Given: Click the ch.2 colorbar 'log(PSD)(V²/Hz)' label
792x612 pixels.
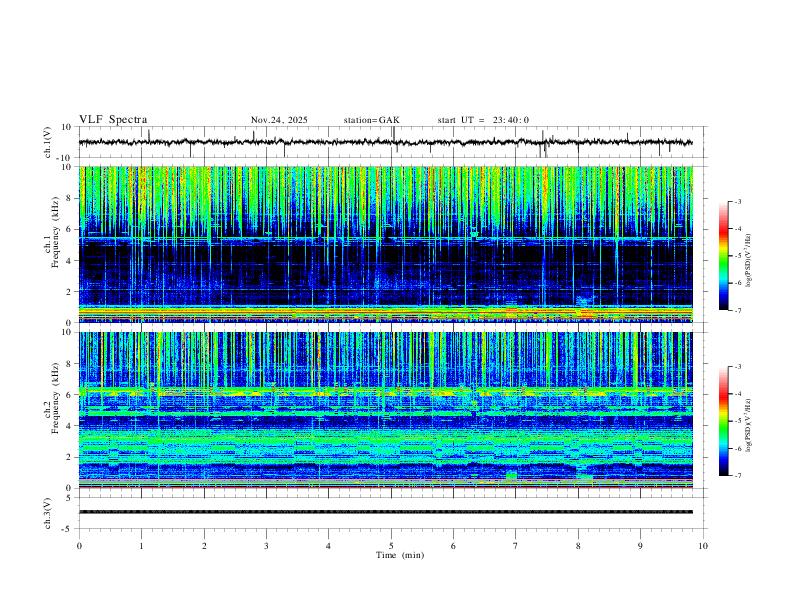Looking at the screenshot, I should tap(749, 426).
